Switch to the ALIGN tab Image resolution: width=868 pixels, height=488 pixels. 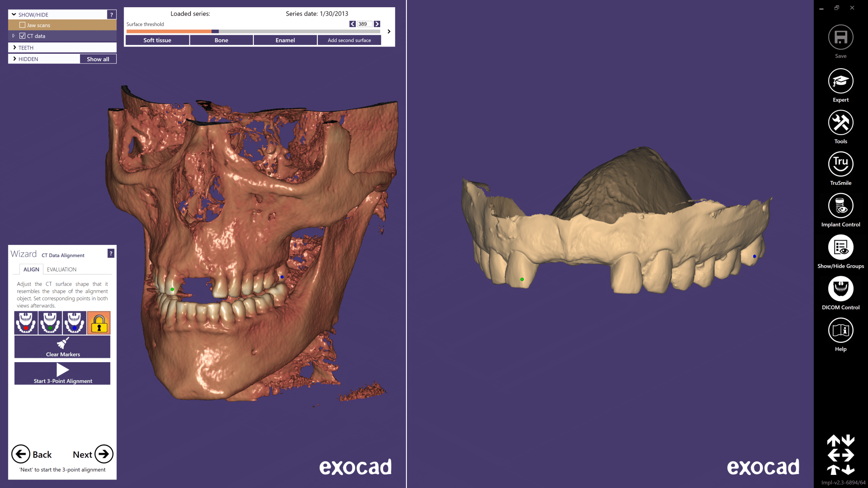[31, 269]
